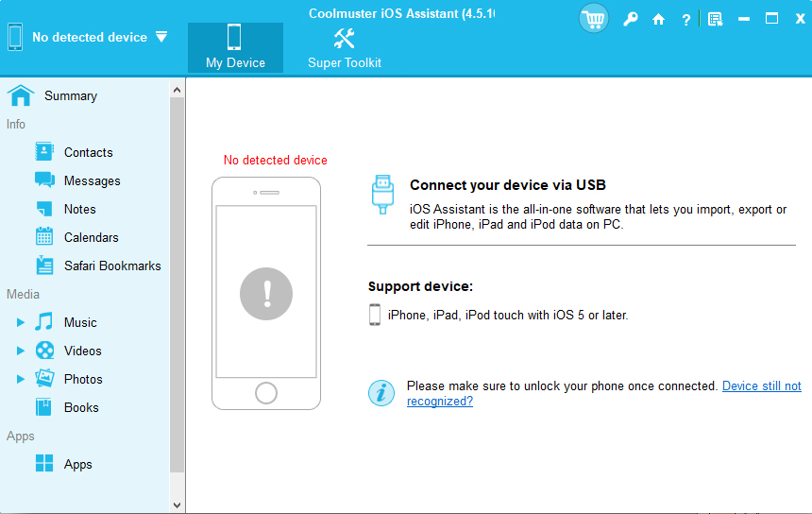Click the Contacts address book icon
This screenshot has width=812, height=514.
[44, 152]
